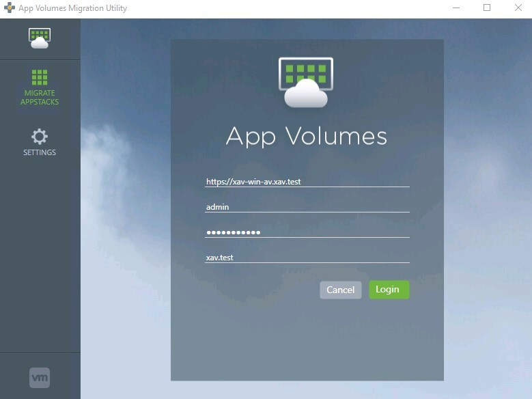
Task: Maximize the Migration Utility window
Action: tap(487, 8)
